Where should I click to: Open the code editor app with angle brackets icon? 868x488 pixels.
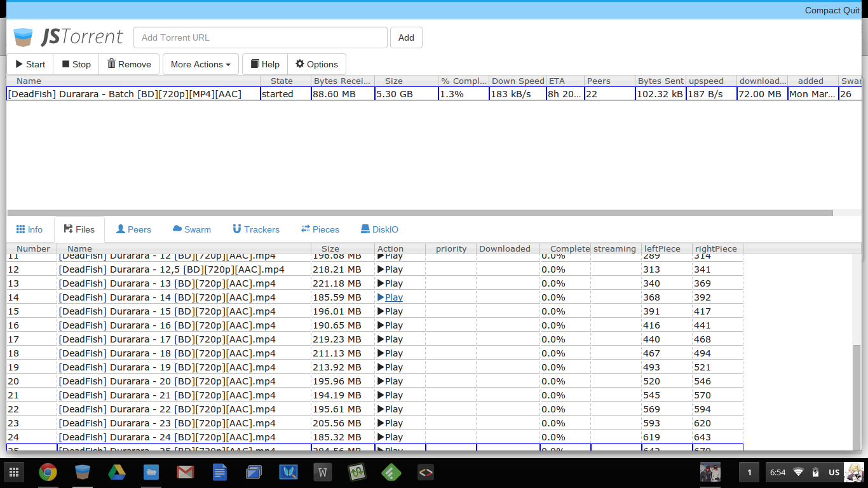click(x=425, y=472)
